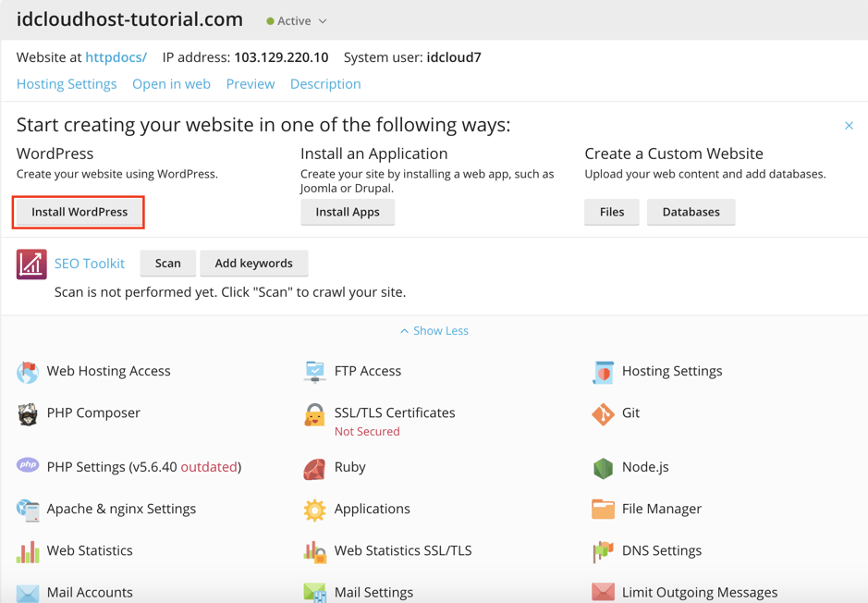Select the PHP Composer icon
Viewport: 868px width, 603px height.
point(27,412)
